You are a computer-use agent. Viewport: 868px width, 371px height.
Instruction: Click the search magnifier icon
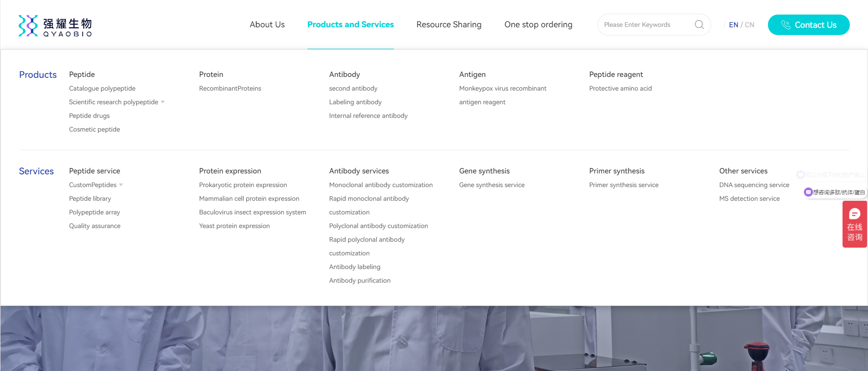click(699, 25)
